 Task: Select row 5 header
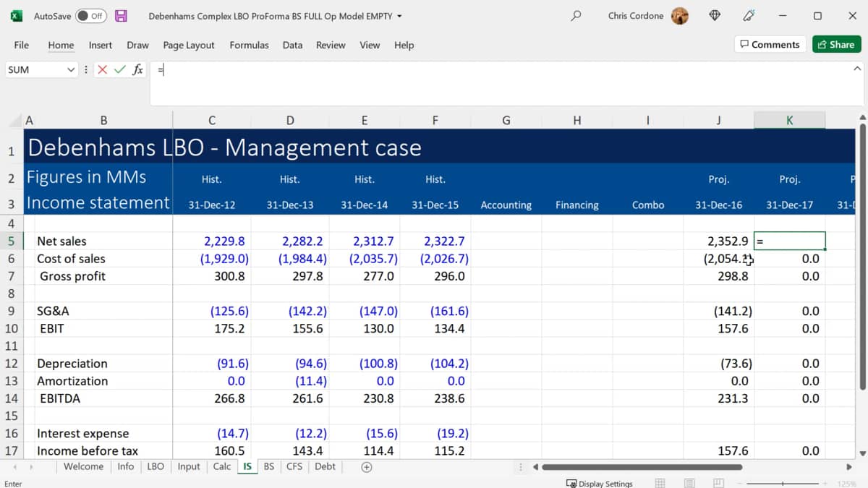(12, 241)
